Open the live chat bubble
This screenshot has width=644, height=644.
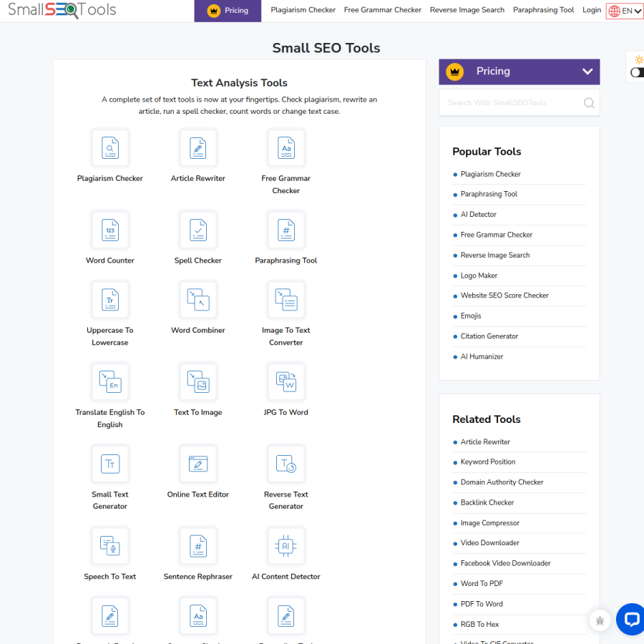[x=631, y=619]
